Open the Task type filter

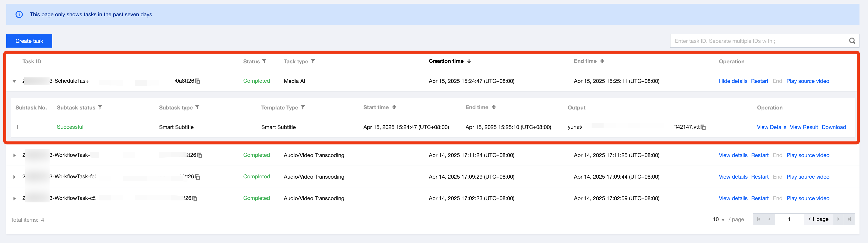tap(313, 61)
